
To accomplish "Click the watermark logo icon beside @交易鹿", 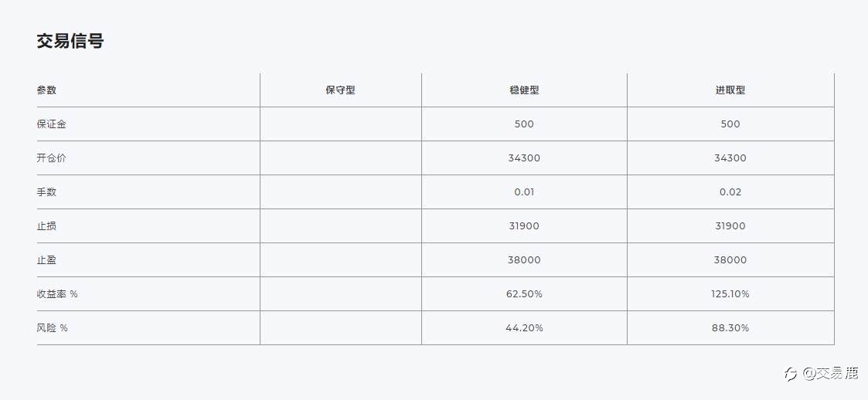I will [791, 374].
